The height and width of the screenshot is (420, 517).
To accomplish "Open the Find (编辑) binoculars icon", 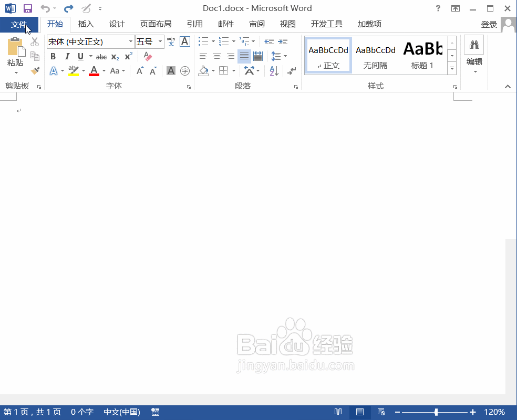I will [474, 45].
